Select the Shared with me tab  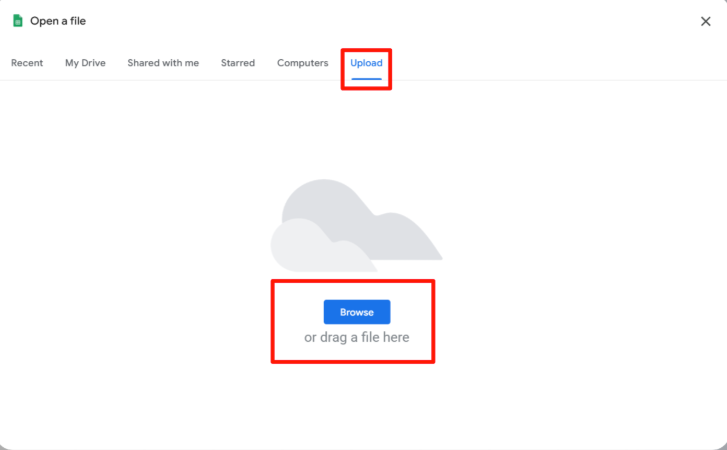point(163,63)
